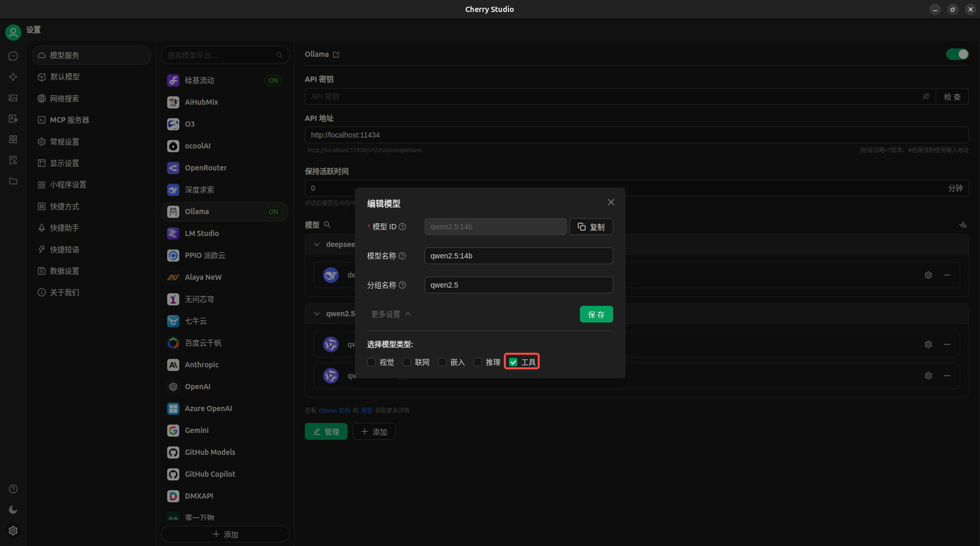Viewport: 980px width, 546px height.
Task: Click the settings gear at sidebar bottom
Action: 13,530
